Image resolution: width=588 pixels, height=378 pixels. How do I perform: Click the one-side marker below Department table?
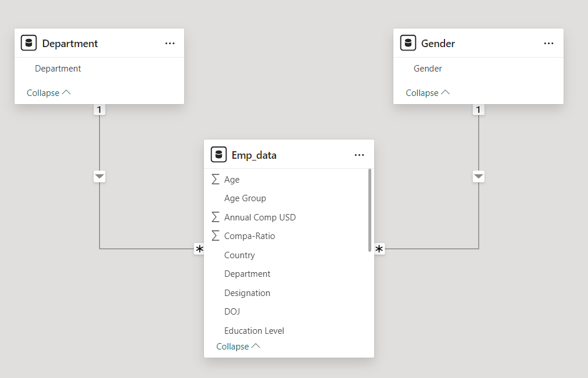click(x=99, y=109)
